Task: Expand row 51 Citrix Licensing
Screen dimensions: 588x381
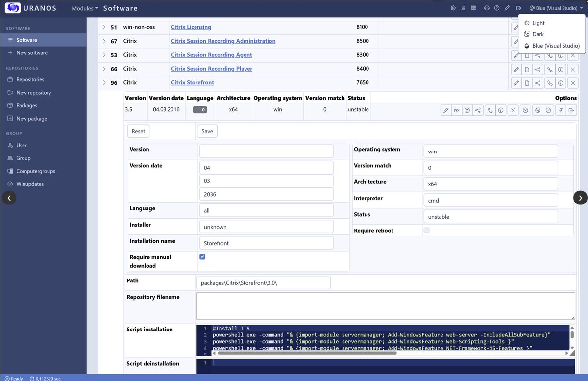Action: click(x=104, y=27)
